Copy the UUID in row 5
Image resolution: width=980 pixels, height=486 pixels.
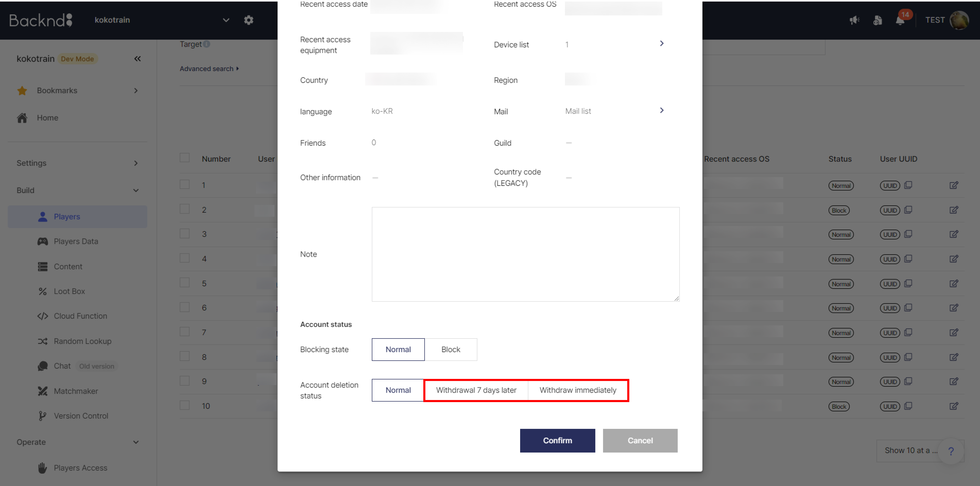coord(908,283)
